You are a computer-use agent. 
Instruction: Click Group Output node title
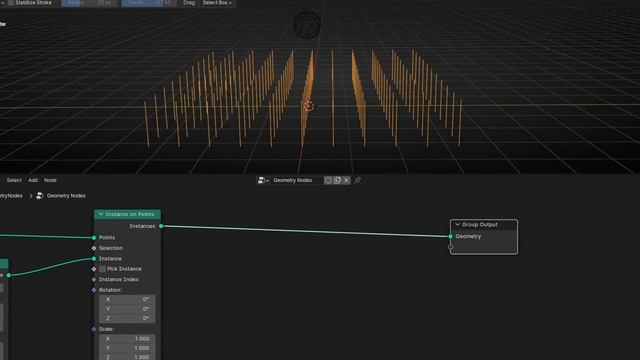tap(480, 224)
